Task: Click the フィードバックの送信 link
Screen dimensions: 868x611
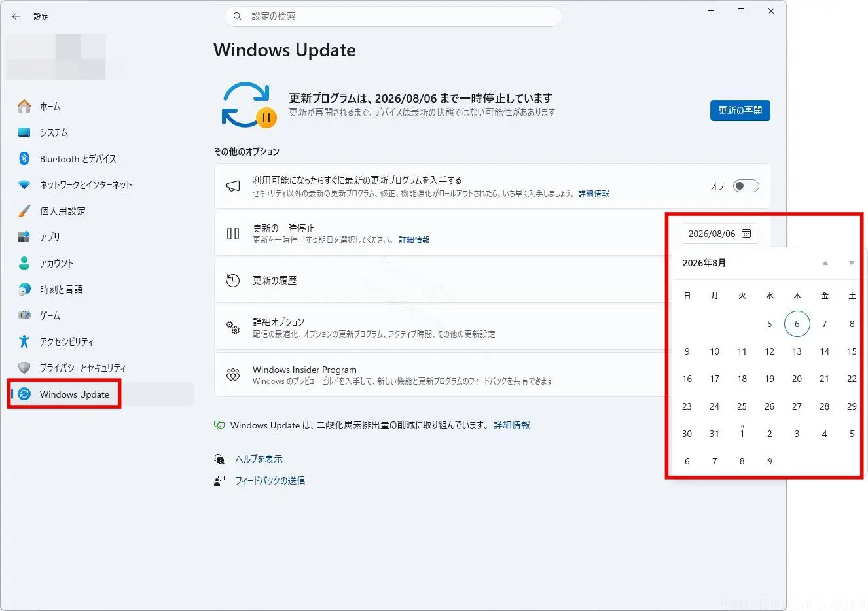Action: tap(270, 481)
